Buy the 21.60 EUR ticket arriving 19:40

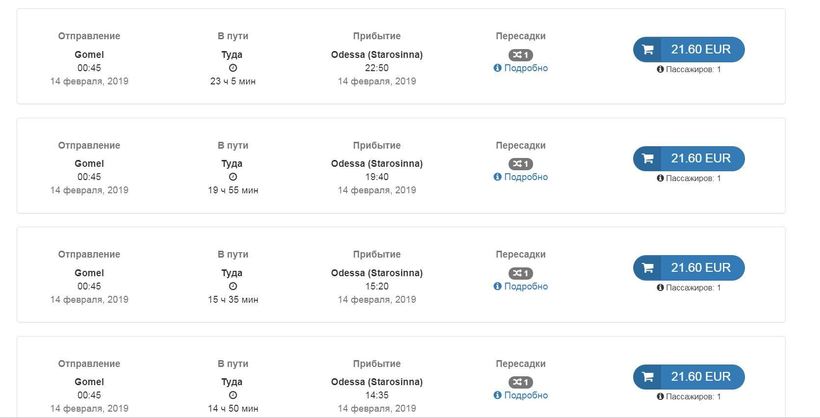click(x=699, y=159)
